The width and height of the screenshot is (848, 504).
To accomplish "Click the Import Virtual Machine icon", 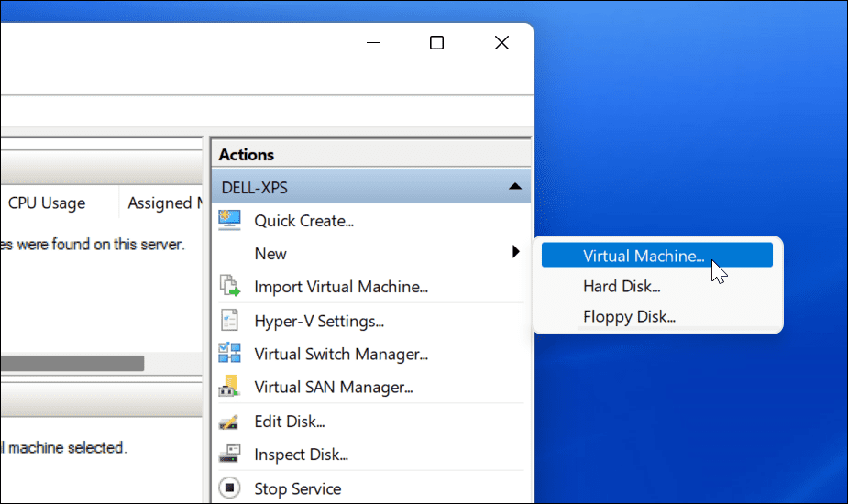I will click(229, 287).
